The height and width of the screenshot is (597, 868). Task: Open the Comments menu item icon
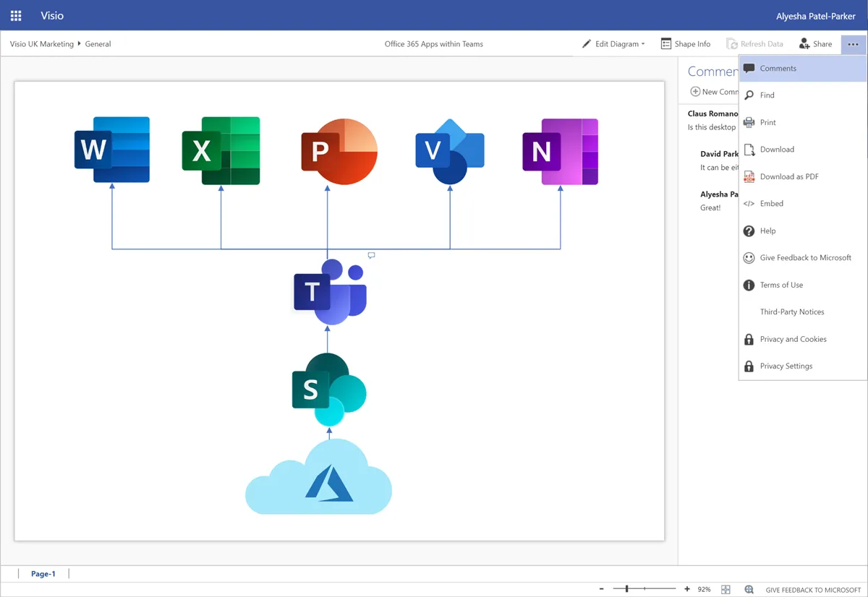tap(750, 68)
